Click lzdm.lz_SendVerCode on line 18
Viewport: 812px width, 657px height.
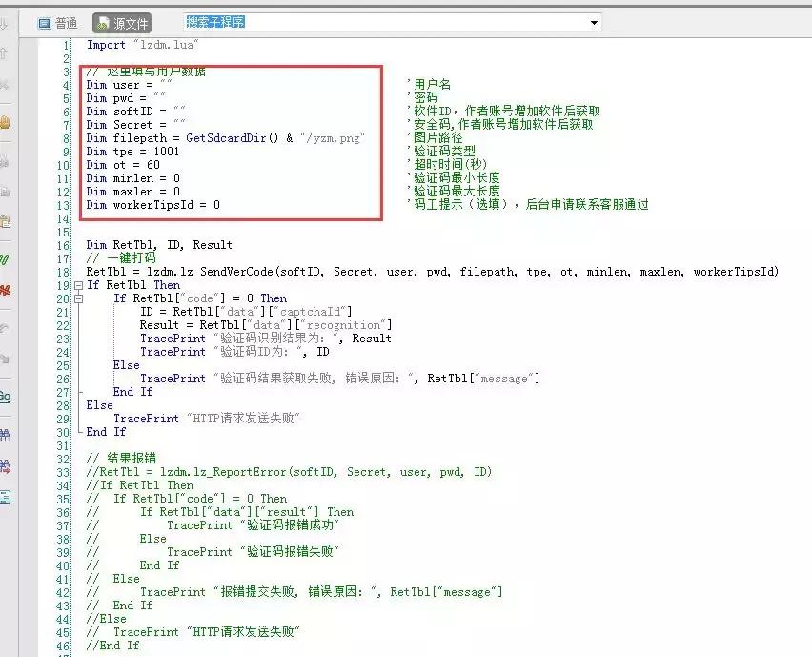[210, 272]
